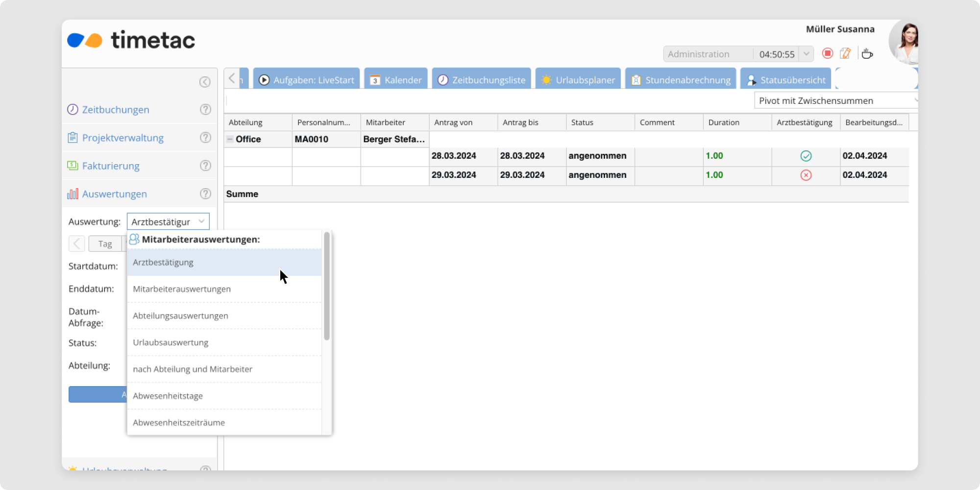Click the red stop timer icon
This screenshot has height=490, width=980.
828,53
